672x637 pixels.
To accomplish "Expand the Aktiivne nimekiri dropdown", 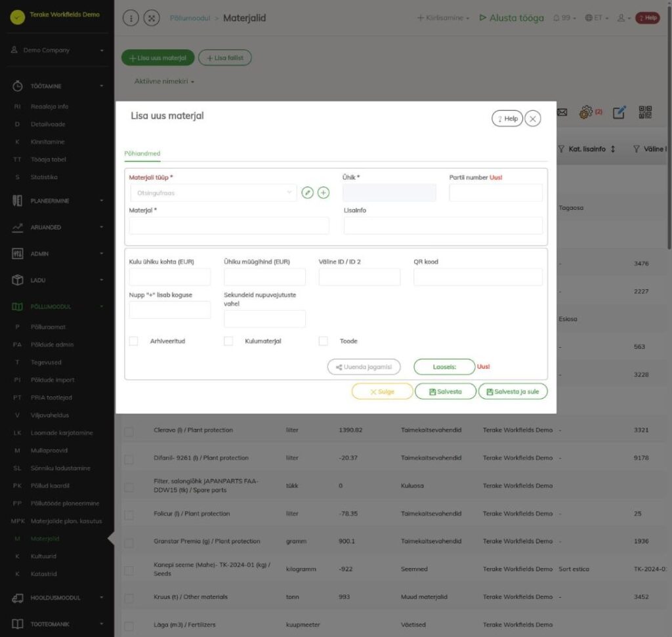I will [x=164, y=81].
